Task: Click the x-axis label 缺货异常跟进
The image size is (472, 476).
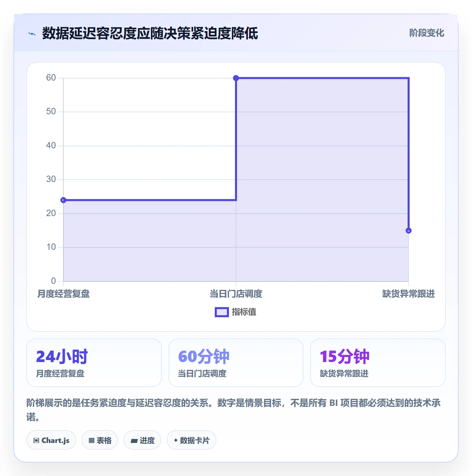Action: 409,294
